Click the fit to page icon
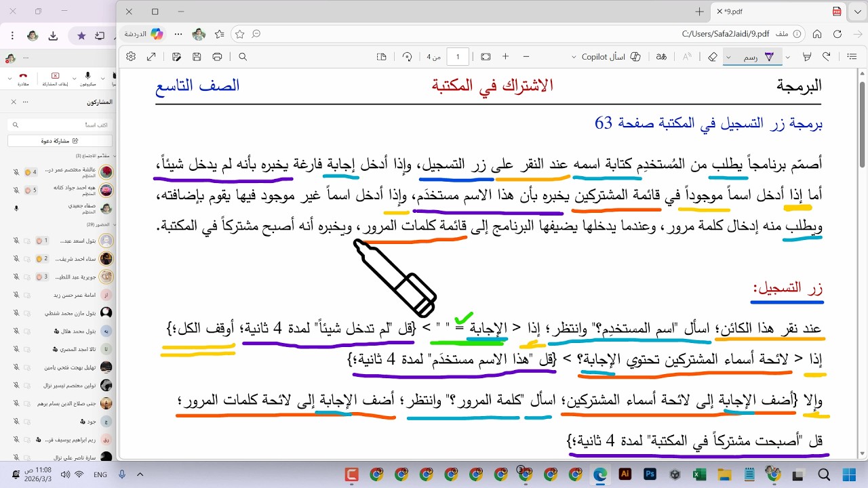Screen dimensions: 868x488 tap(486, 57)
